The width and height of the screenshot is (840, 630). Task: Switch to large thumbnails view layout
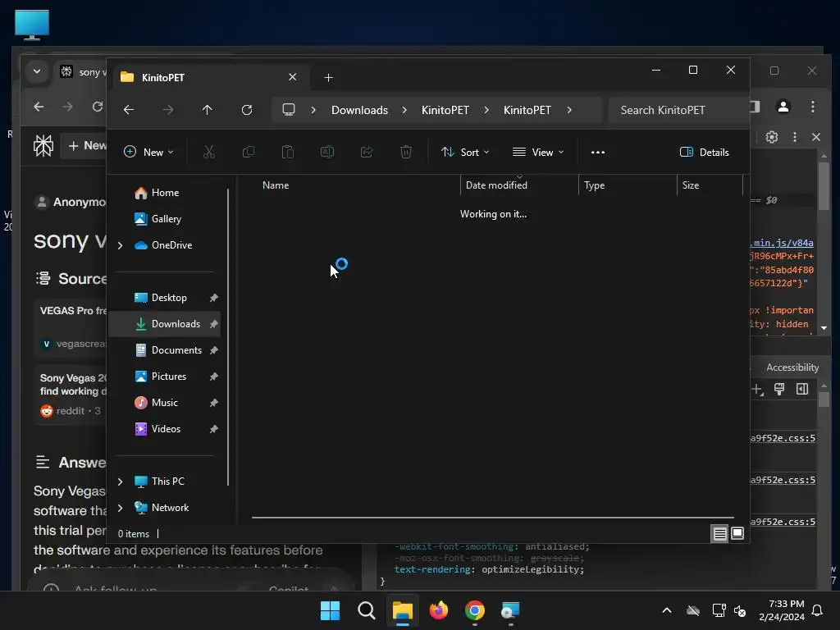click(737, 533)
